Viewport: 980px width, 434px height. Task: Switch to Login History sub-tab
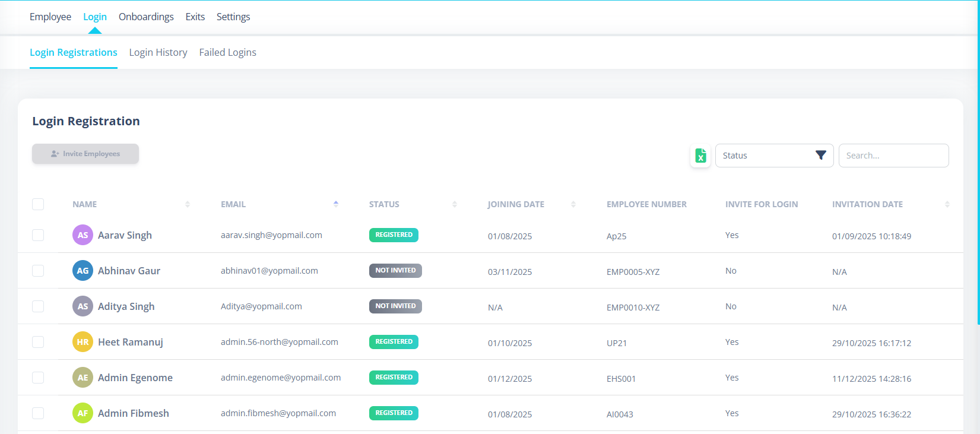pos(158,52)
